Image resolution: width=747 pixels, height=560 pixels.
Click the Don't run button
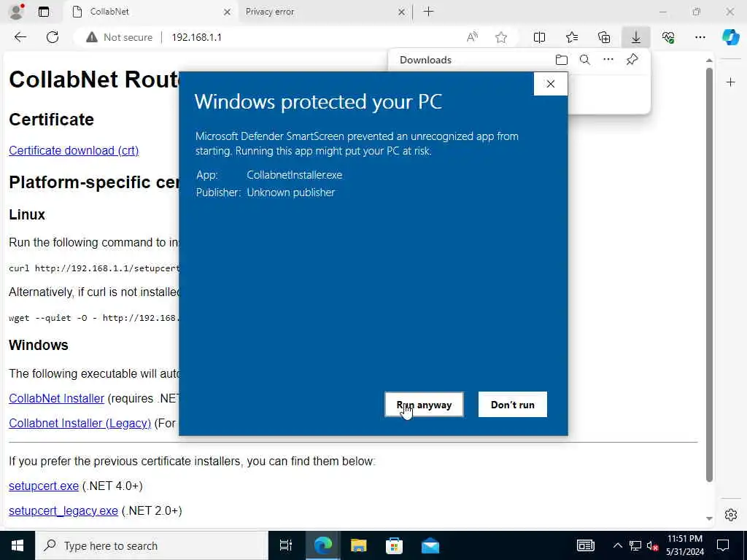coord(513,405)
